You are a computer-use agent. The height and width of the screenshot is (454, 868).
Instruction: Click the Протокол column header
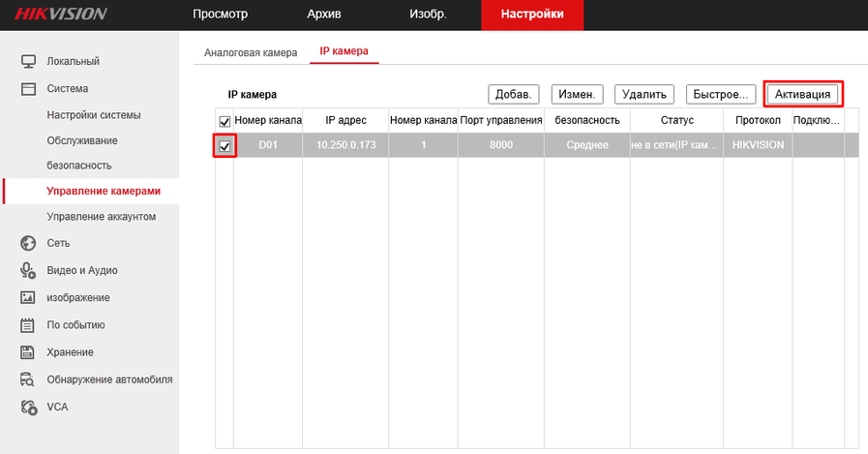point(758,120)
